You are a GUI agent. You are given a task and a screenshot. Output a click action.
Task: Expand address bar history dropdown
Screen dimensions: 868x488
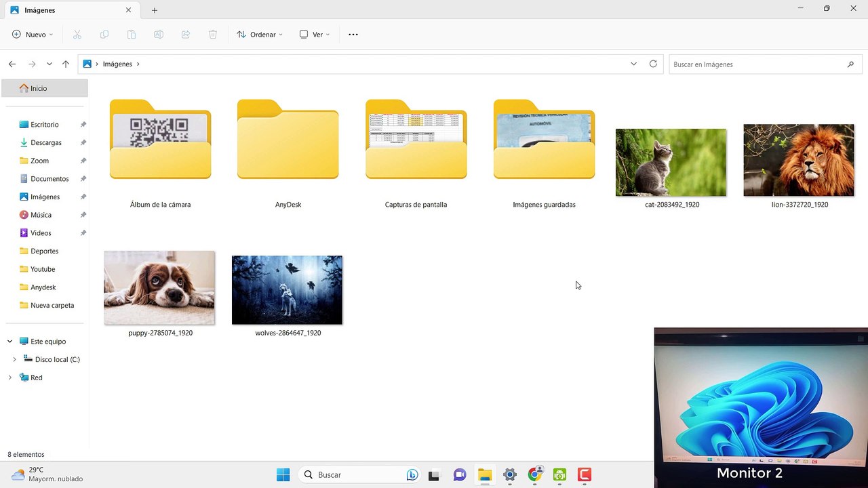point(633,64)
